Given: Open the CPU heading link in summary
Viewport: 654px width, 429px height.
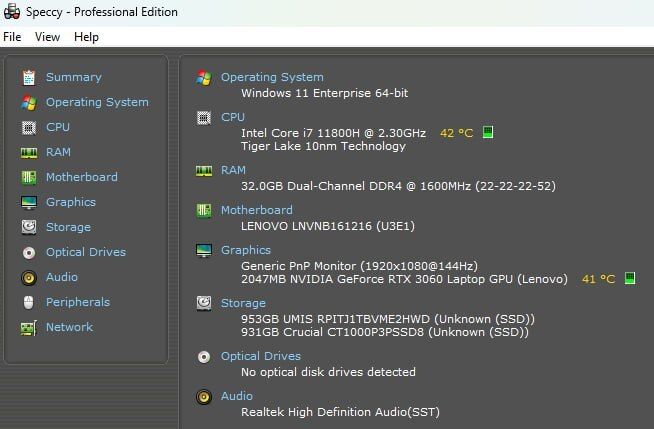Looking at the screenshot, I should click(x=233, y=118).
